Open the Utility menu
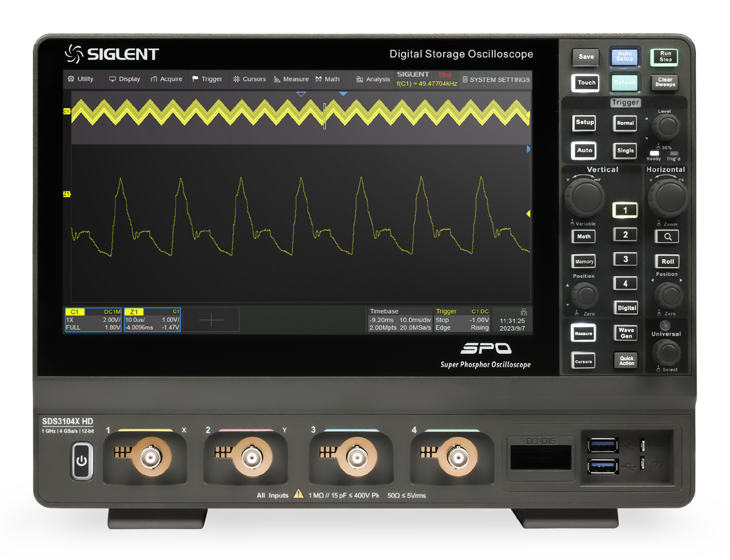 click(x=81, y=79)
